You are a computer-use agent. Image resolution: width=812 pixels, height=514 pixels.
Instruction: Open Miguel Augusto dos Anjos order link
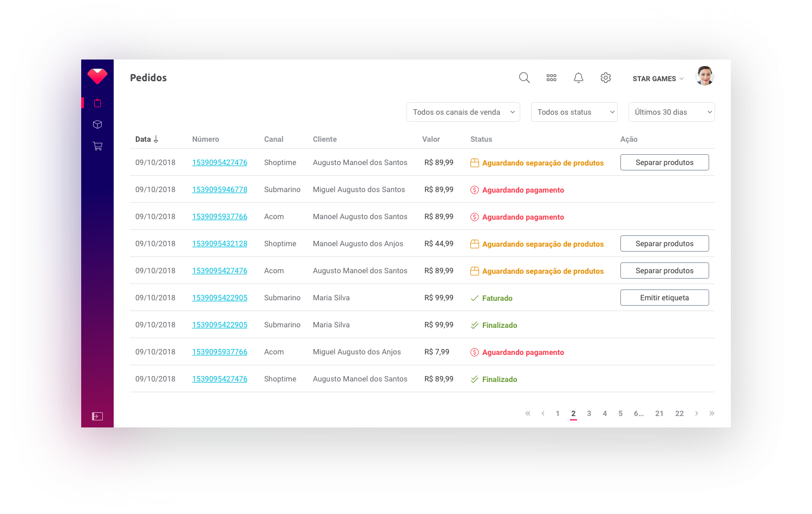click(220, 352)
